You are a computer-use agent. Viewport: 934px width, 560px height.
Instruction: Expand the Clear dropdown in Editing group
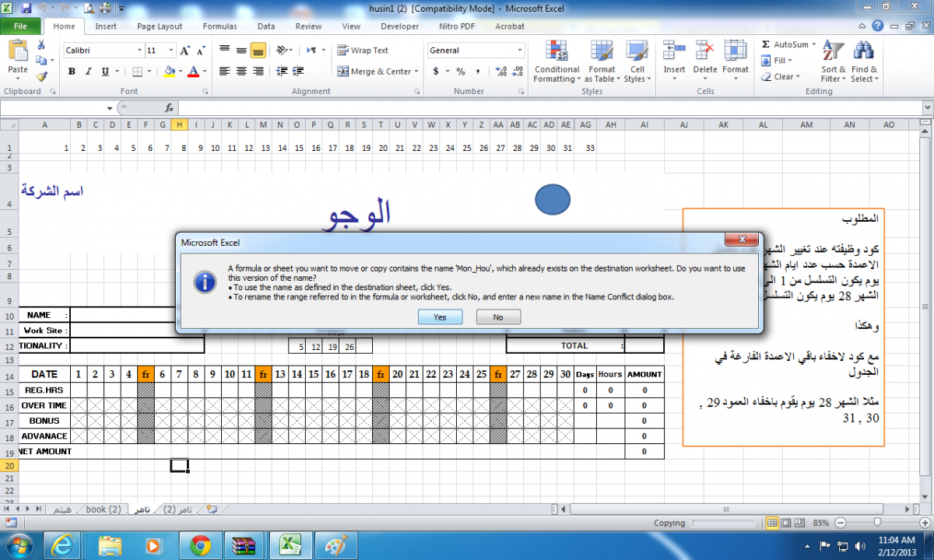point(799,77)
